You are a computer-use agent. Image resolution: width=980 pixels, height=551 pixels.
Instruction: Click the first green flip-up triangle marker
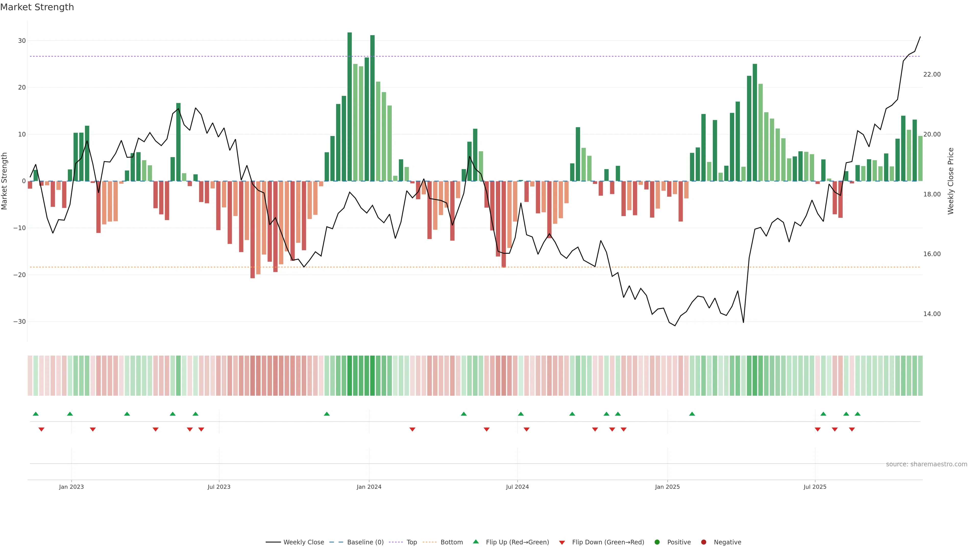[36, 414]
